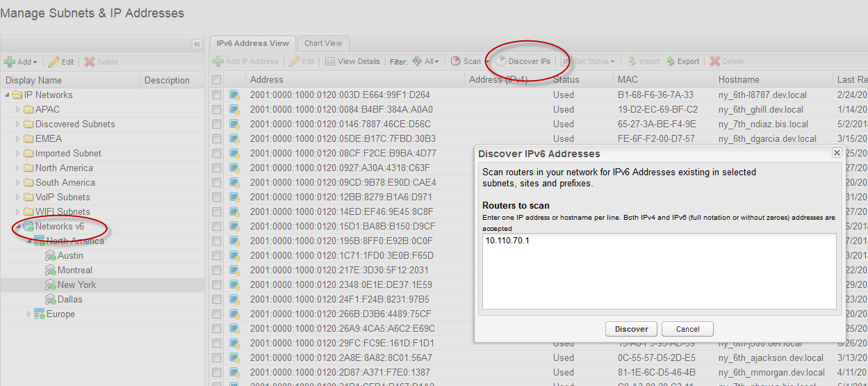Click IP icon of row 2001:...:2D87:A371

tap(235, 372)
